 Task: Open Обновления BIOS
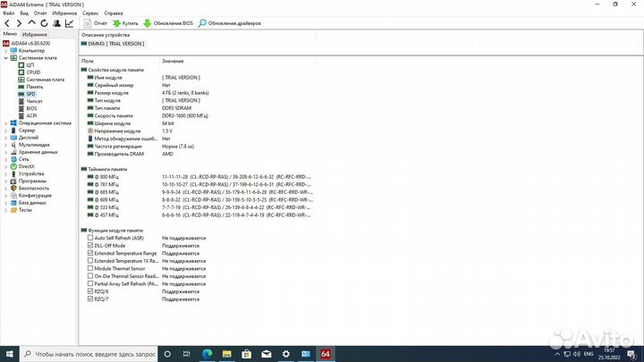point(168,23)
